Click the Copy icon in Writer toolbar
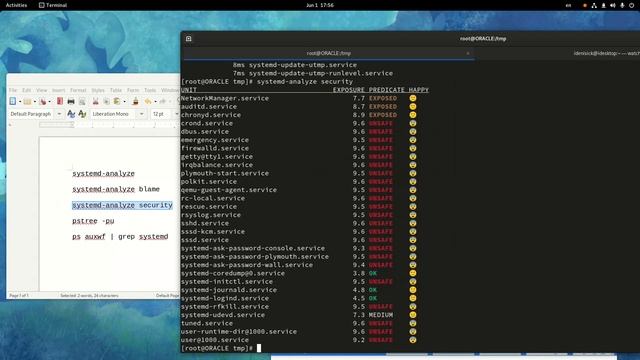 [106, 101]
